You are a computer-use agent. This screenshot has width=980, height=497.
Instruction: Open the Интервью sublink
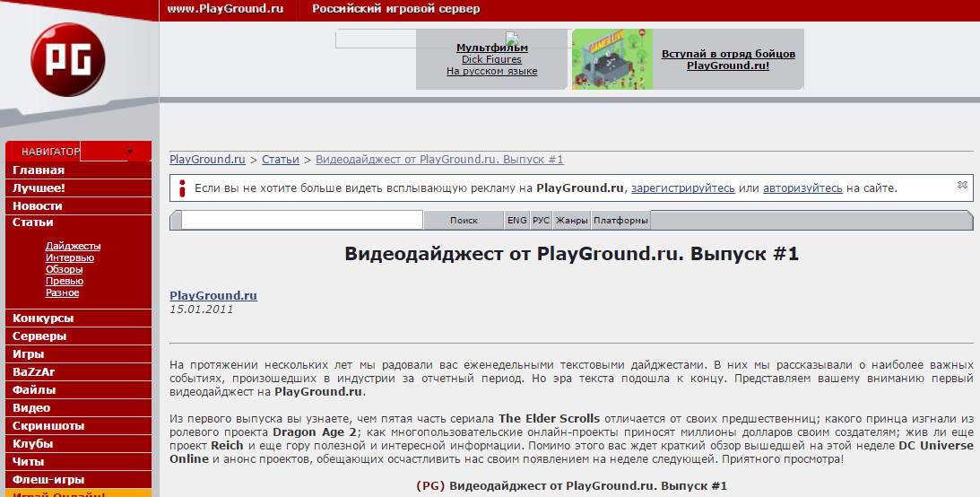pyautogui.click(x=69, y=257)
